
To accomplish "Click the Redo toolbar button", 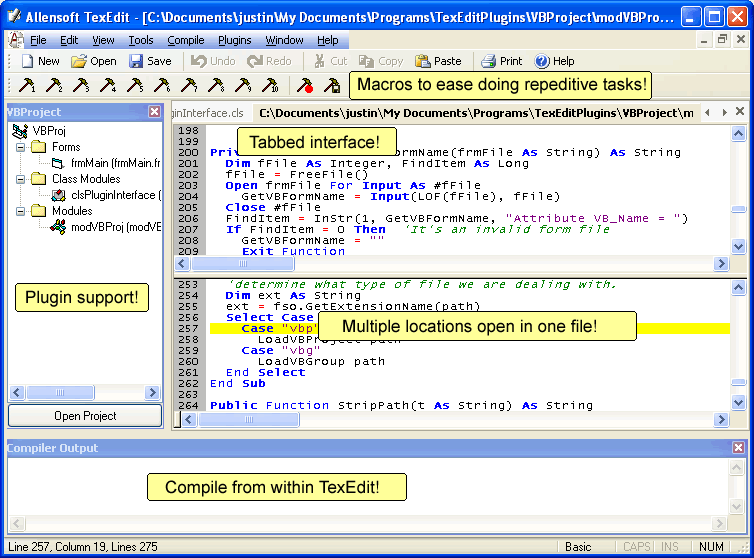I will (269, 61).
